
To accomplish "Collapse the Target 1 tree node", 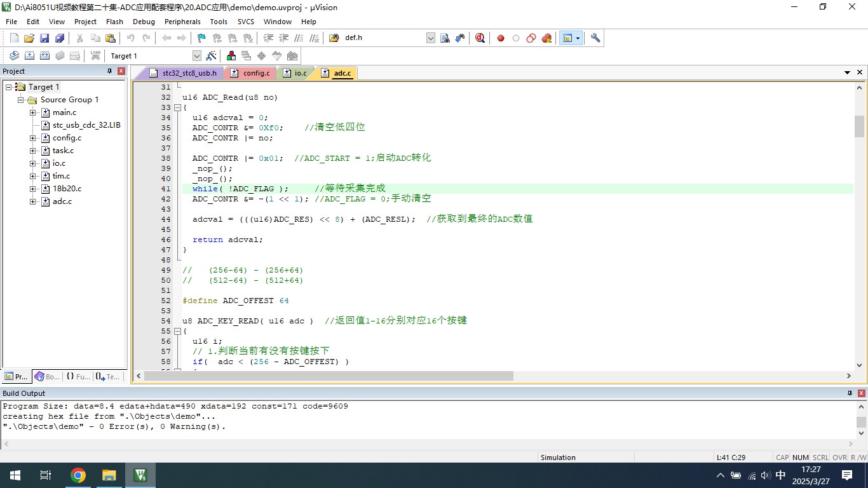I will pyautogui.click(x=9, y=87).
